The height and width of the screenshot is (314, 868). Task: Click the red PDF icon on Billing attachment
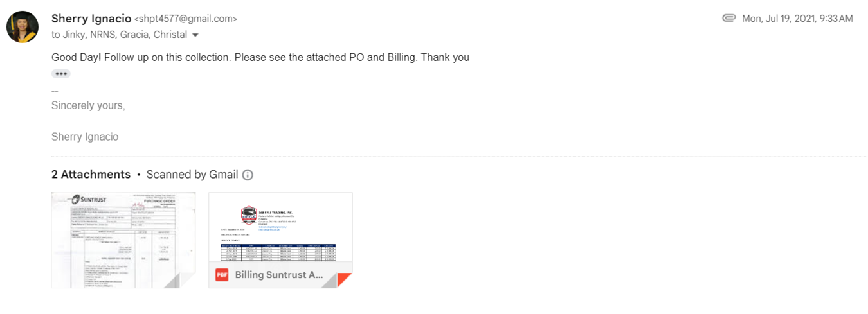tap(222, 275)
